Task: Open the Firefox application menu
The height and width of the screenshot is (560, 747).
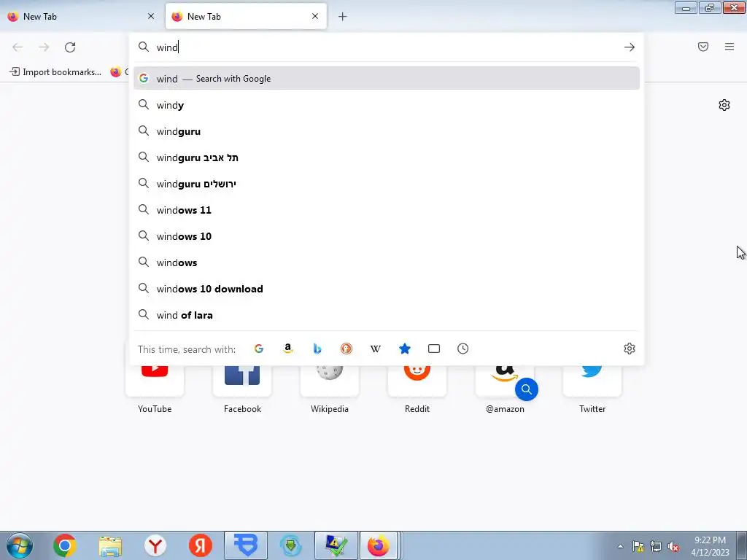Action: [x=729, y=47]
